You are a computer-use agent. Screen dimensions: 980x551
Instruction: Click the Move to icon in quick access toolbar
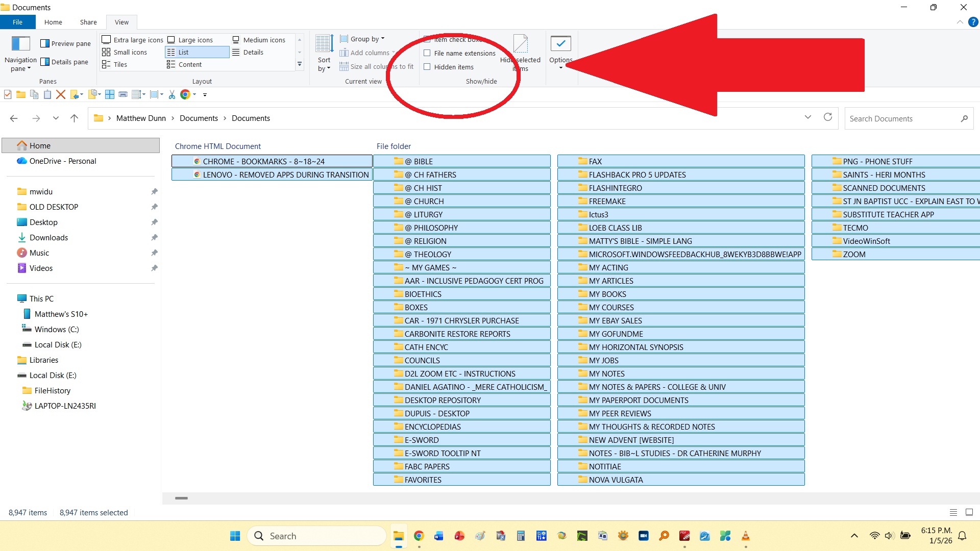tap(75, 94)
